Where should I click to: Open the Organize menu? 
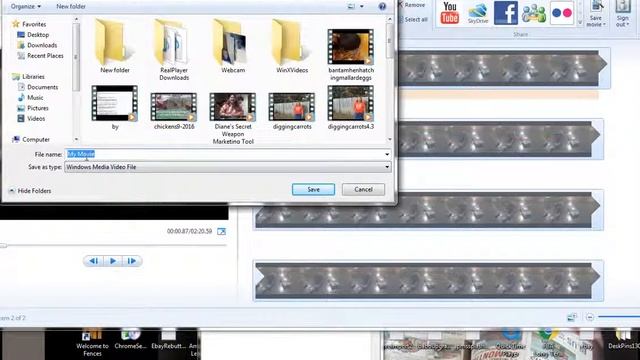pyautogui.click(x=26, y=6)
